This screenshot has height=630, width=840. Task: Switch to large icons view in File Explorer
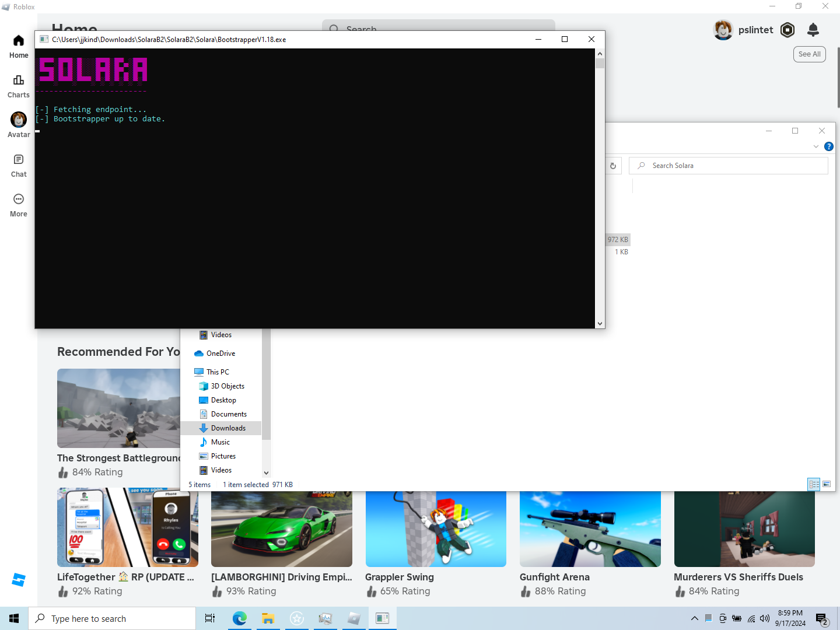(x=827, y=484)
